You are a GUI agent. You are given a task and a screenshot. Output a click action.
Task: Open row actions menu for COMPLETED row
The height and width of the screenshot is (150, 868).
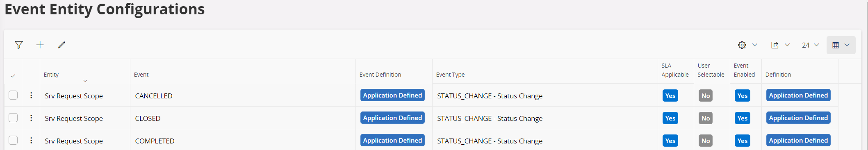coord(31,141)
